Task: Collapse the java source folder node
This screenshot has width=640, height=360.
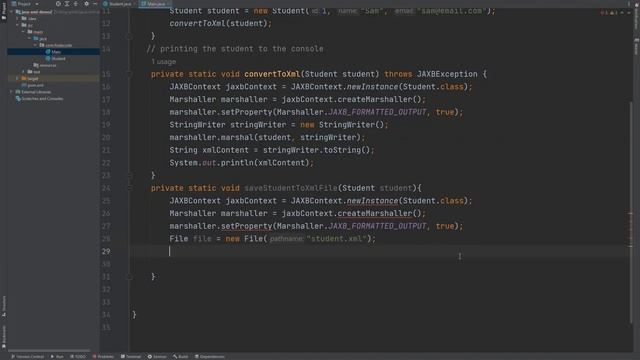Action: click(29, 38)
